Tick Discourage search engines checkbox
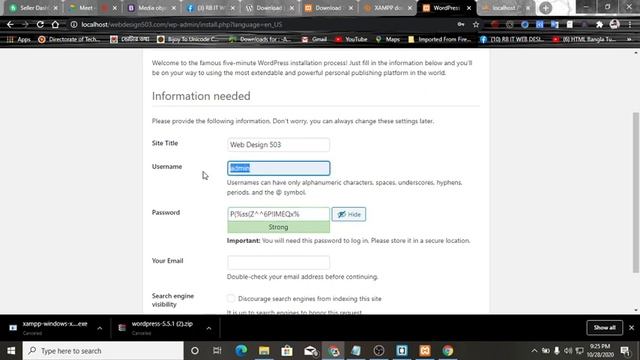 point(231,298)
